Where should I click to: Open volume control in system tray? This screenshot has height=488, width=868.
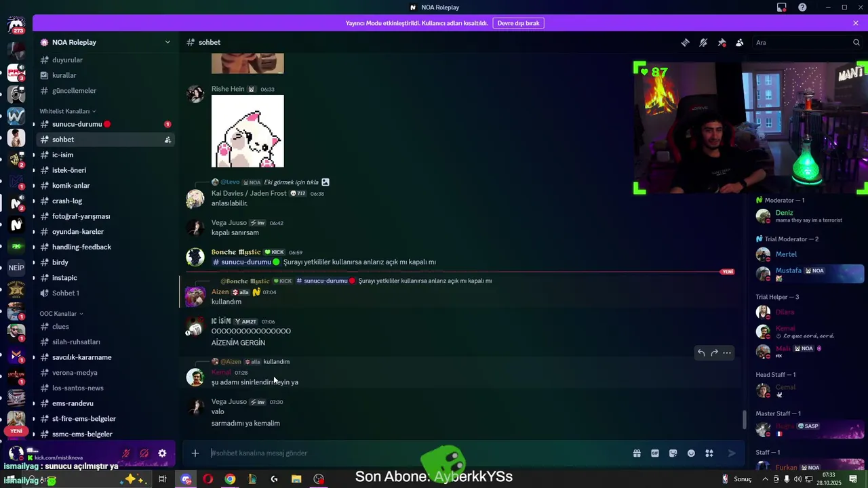click(797, 479)
